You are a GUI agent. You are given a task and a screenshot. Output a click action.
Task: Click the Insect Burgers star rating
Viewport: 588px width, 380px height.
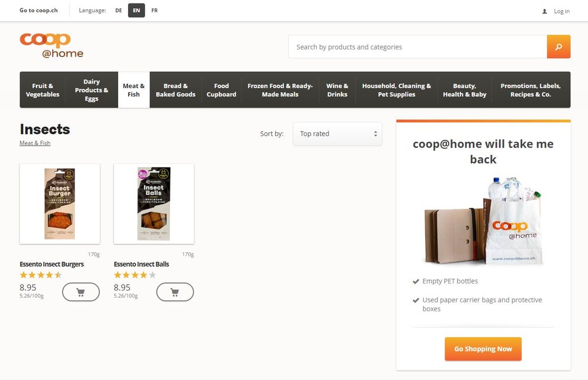tap(41, 275)
